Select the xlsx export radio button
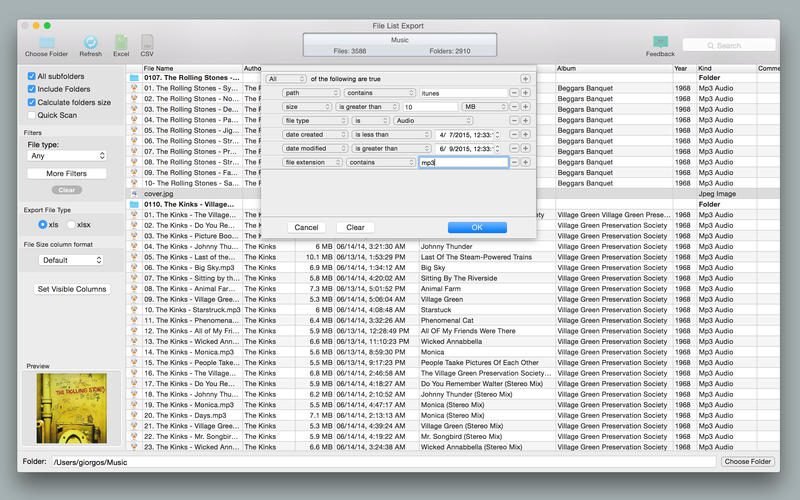The width and height of the screenshot is (800, 500). (70, 225)
